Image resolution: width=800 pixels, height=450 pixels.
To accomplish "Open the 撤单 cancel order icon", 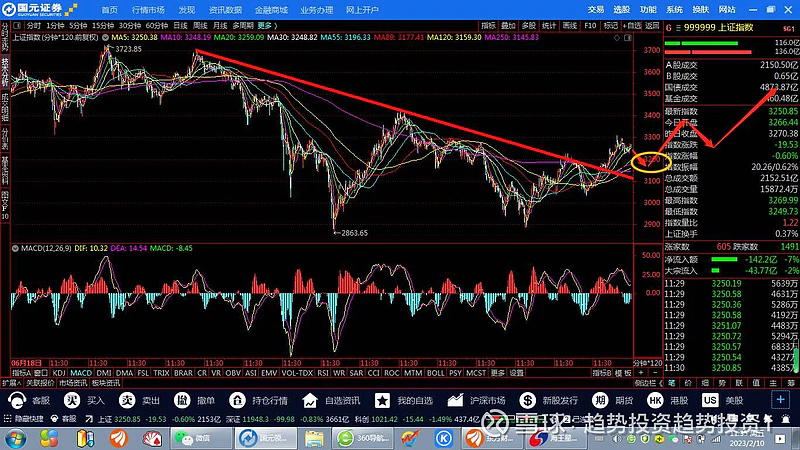I will pyautogui.click(x=182, y=401).
